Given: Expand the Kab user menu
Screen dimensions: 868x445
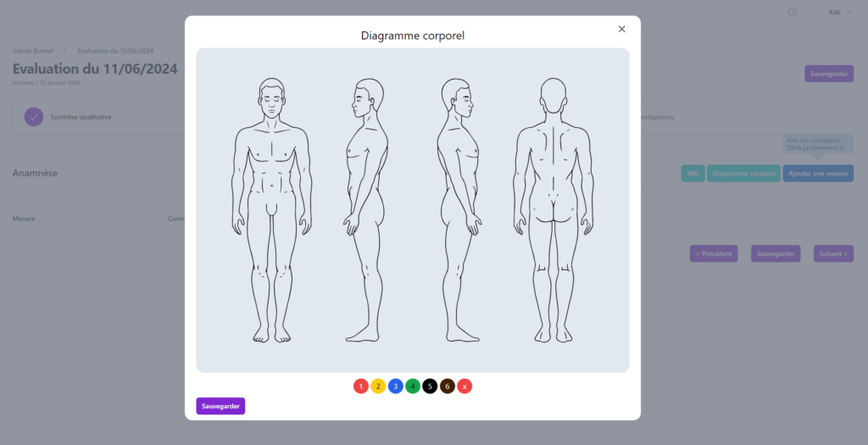Looking at the screenshot, I should point(840,12).
